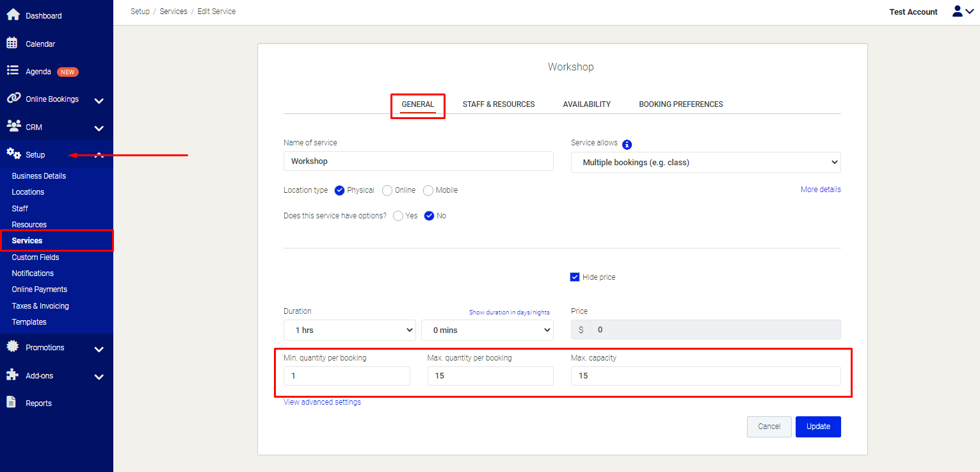
Task: Expand the Online Bookings submenu chevron
Action: click(99, 101)
